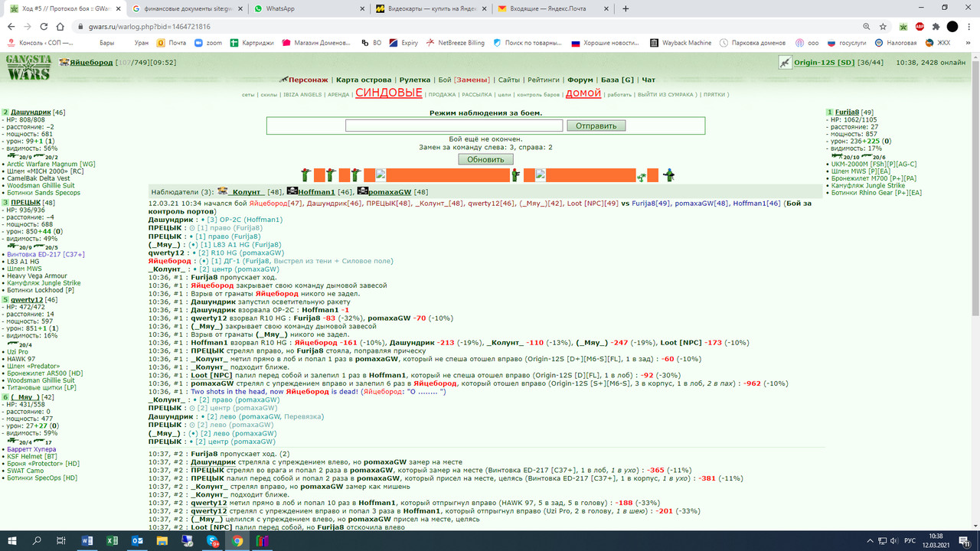Open the СИНДОВЫЕ link
The height and width of the screenshot is (551, 980).
(388, 93)
